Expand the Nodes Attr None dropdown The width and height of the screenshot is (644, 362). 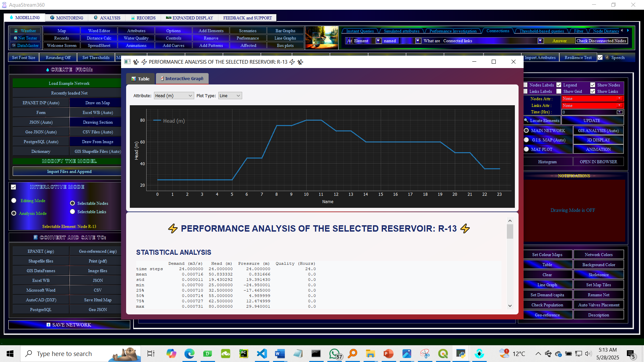pos(619,99)
